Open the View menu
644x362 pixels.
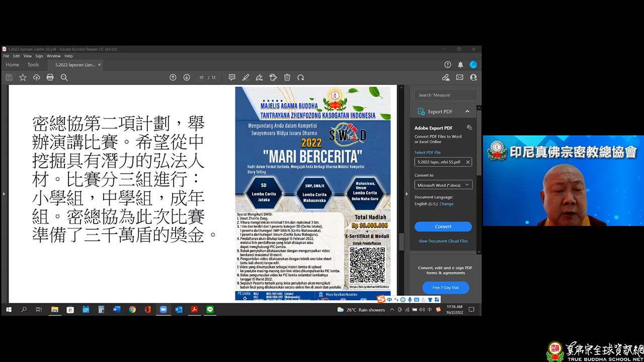[x=27, y=56]
